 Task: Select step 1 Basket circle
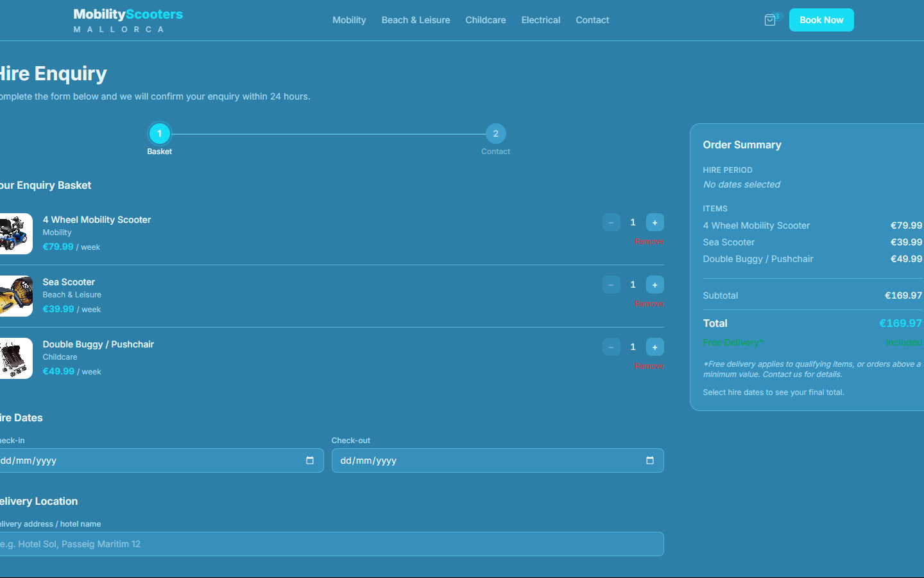tap(160, 134)
